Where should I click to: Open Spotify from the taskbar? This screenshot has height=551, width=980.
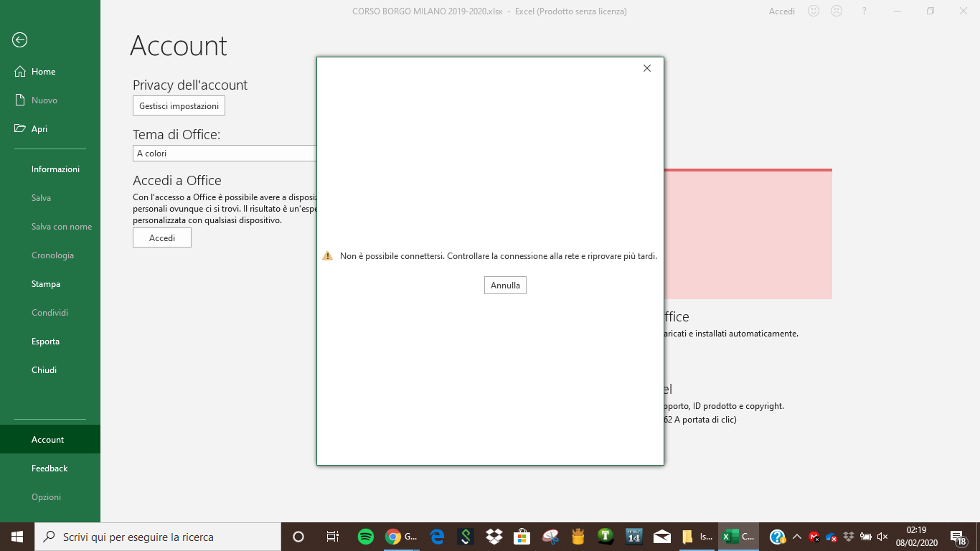click(366, 537)
